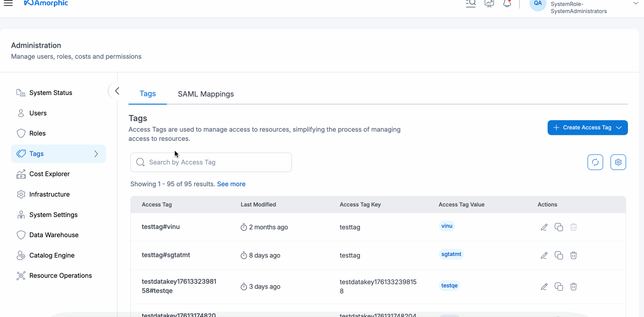Click the QA user avatar
Viewport: 644px width, 317px height.
click(x=537, y=4)
